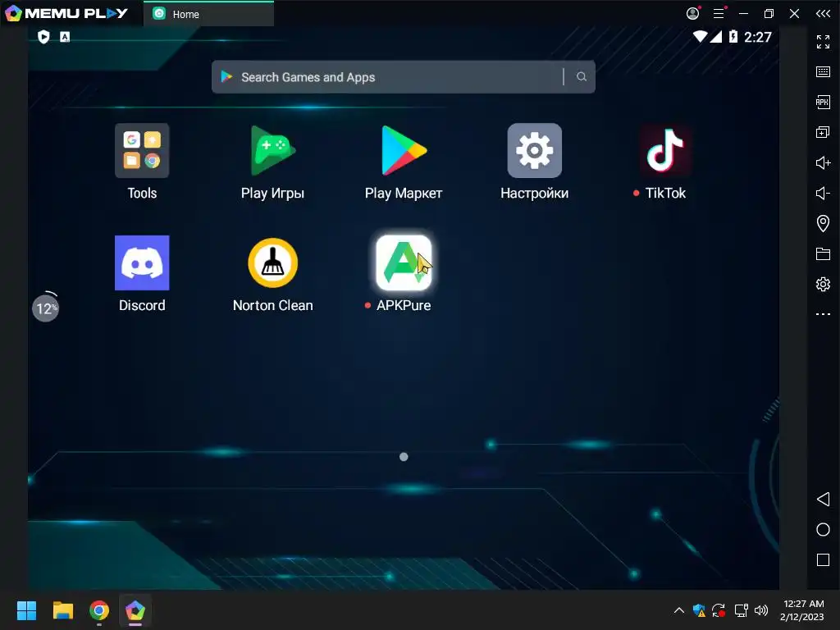840x630 pixels.
Task: Collapse the sidebar with triple chevron
Action: [x=823, y=13]
